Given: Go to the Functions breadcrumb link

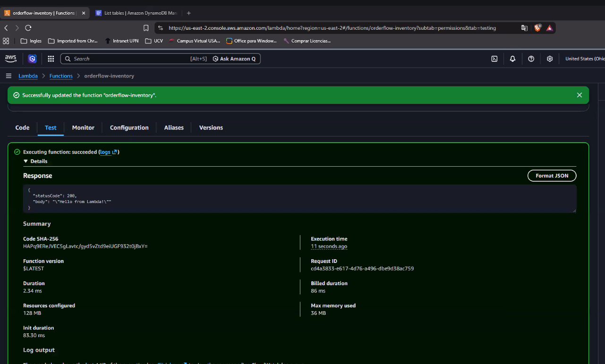Looking at the screenshot, I should pyautogui.click(x=61, y=76).
